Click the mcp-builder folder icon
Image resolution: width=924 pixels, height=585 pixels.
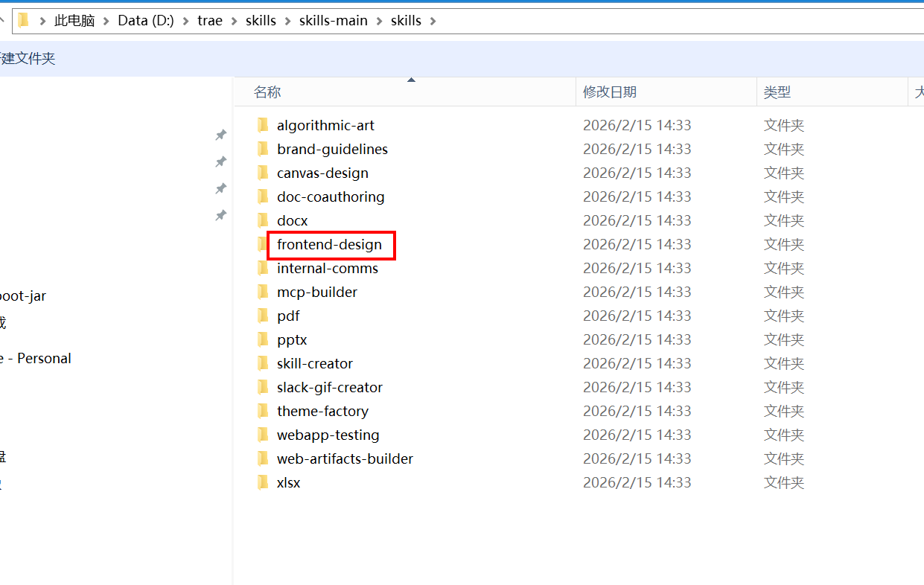click(263, 292)
